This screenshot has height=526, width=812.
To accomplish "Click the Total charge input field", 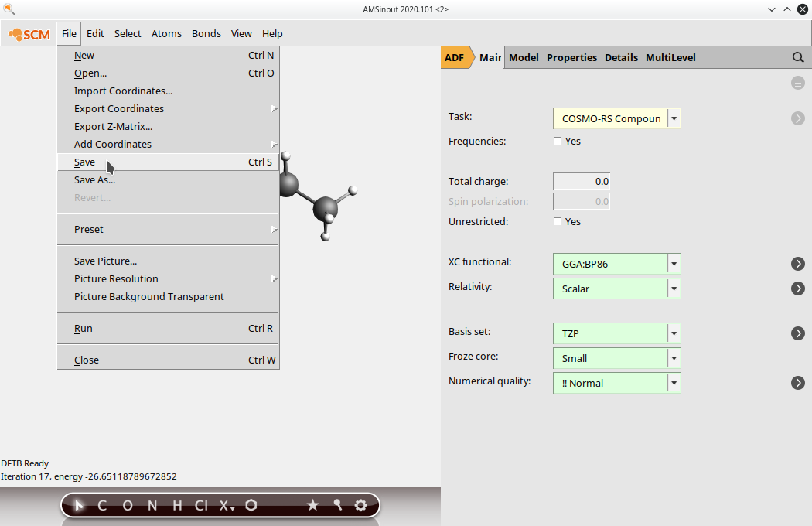I will 582,182.
